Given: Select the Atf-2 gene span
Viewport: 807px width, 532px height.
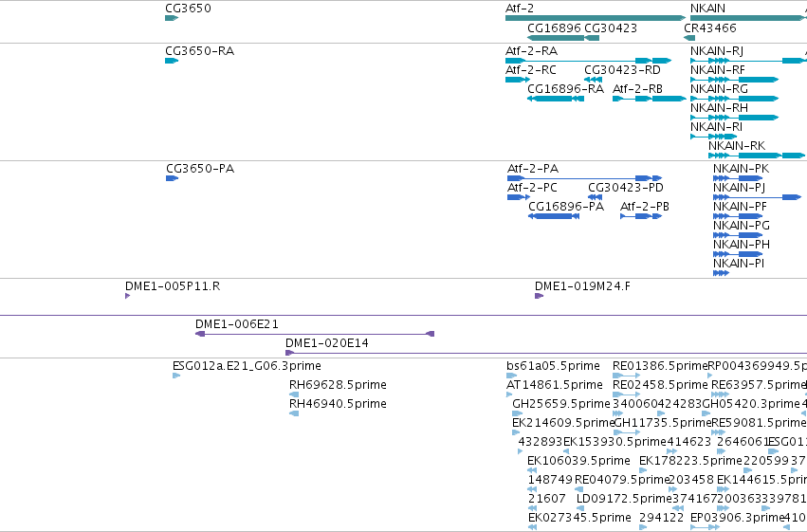Looking at the screenshot, I should click(596, 18).
